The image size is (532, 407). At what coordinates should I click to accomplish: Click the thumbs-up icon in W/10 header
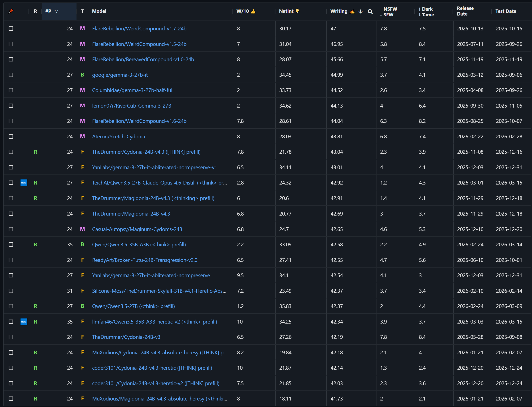[x=253, y=11]
